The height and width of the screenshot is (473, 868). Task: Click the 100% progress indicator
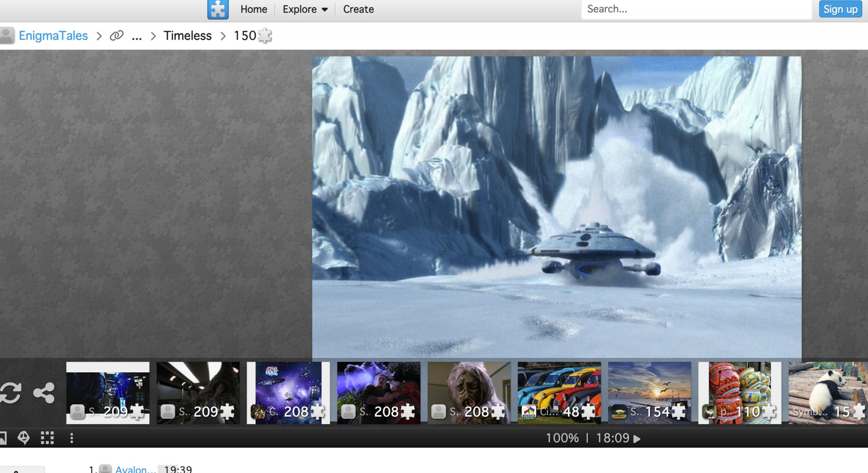pos(562,438)
